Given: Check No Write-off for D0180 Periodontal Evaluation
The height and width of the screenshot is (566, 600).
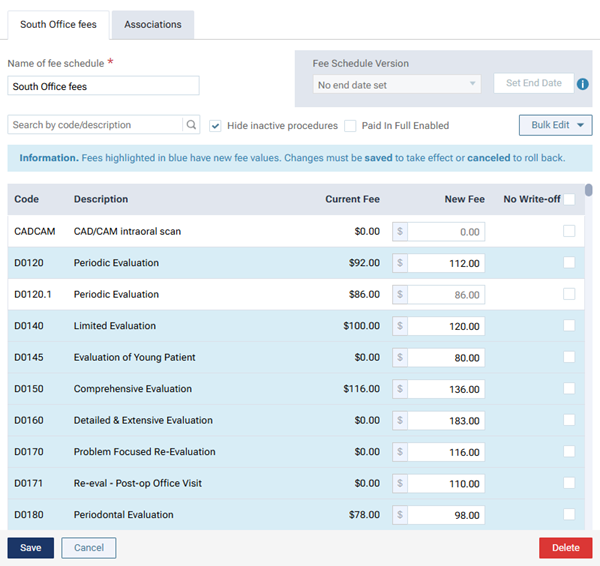Looking at the screenshot, I should tap(569, 514).
